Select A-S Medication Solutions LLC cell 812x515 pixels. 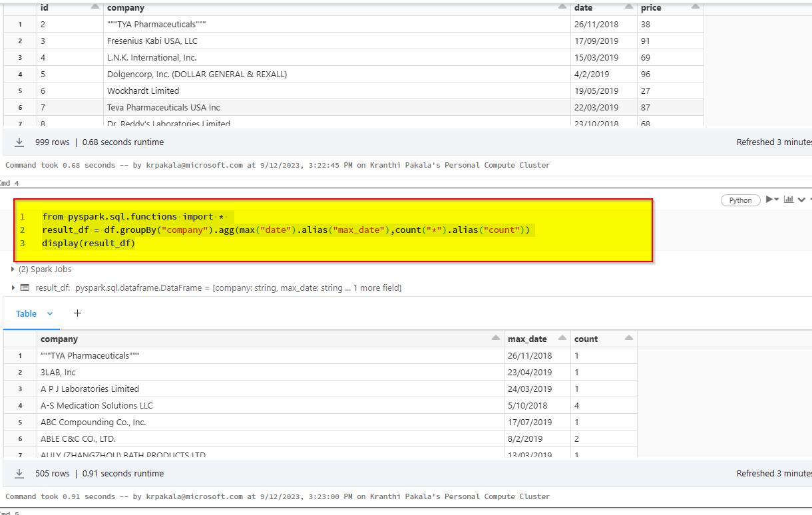point(270,405)
